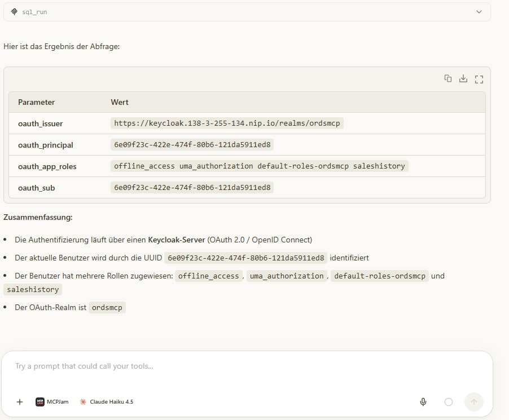Click the Parameter column header

[36, 102]
